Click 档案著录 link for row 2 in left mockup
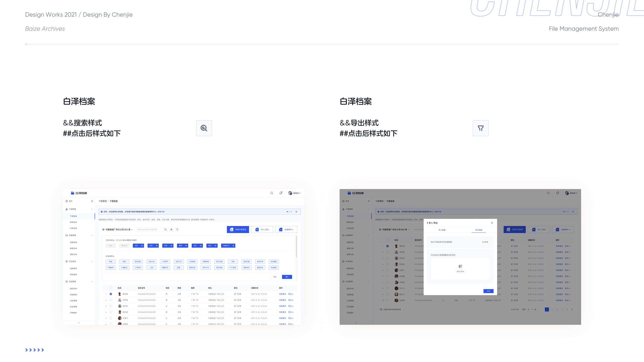644x362 pixels. (x=283, y=300)
